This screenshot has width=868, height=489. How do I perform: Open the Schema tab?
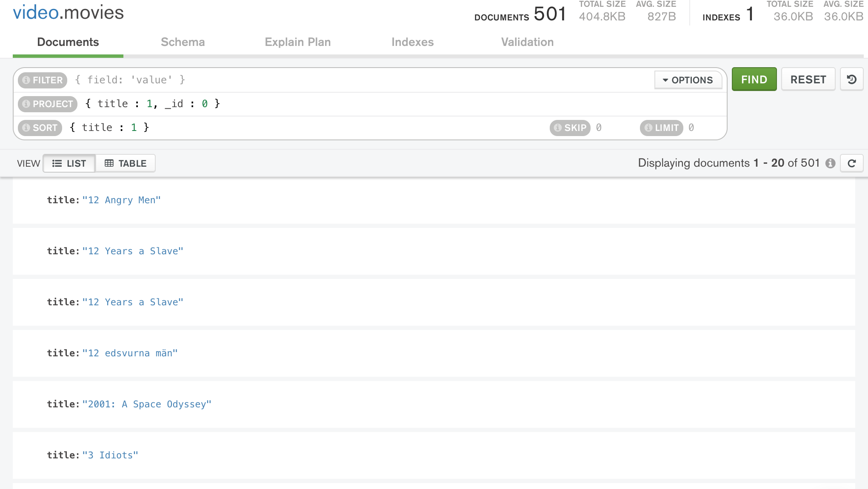click(x=183, y=42)
